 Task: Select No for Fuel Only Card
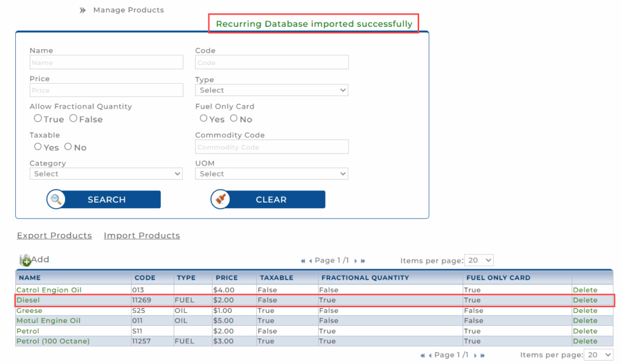pyautogui.click(x=233, y=119)
